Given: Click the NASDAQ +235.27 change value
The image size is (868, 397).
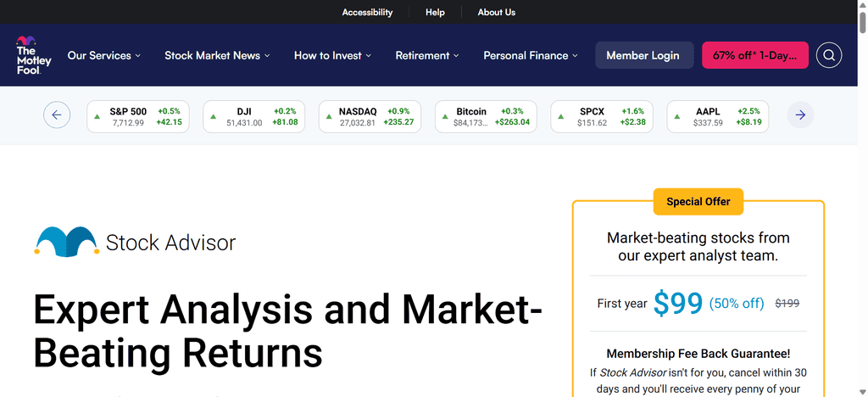Looking at the screenshot, I should (x=398, y=122).
